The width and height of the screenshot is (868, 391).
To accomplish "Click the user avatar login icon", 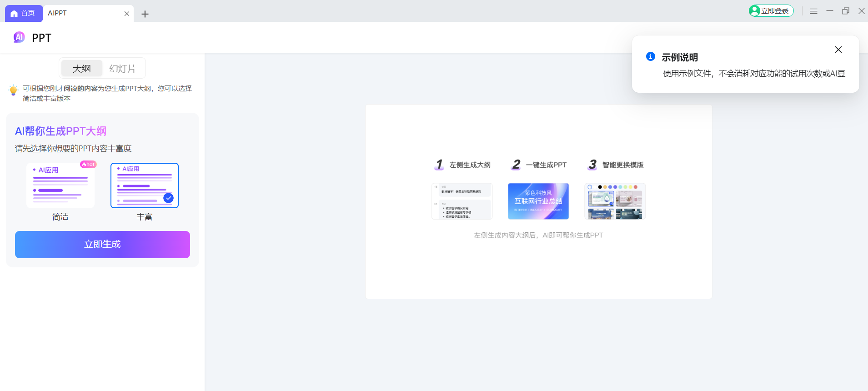I will (x=755, y=11).
